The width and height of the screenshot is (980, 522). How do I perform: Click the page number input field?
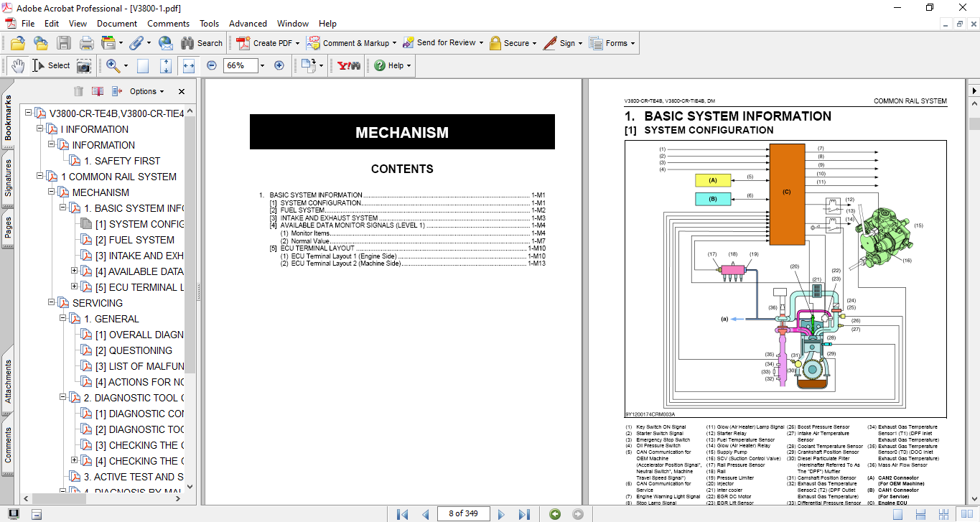coord(464,513)
